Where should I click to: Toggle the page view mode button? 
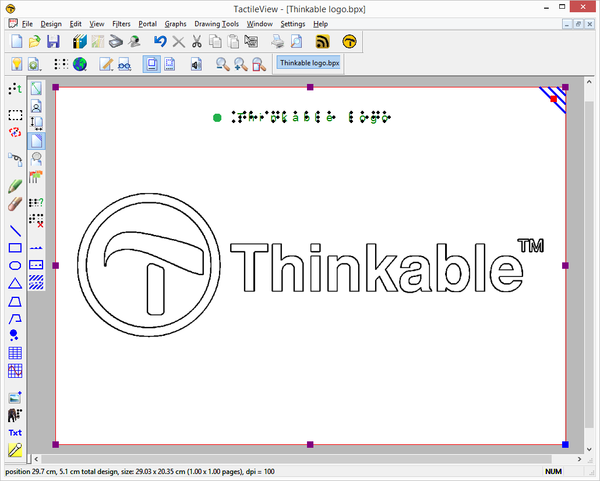170,64
